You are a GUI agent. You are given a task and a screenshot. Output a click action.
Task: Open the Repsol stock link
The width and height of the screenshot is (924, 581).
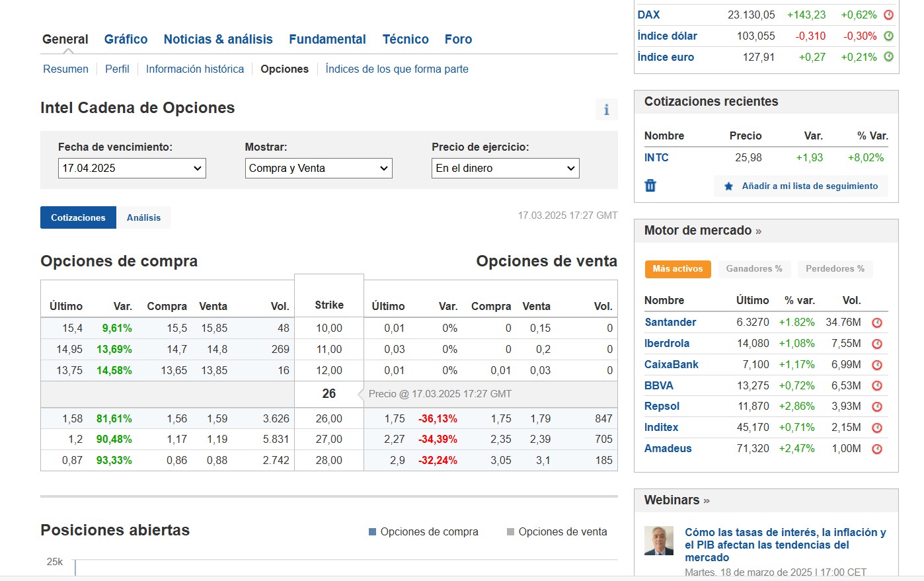(662, 406)
